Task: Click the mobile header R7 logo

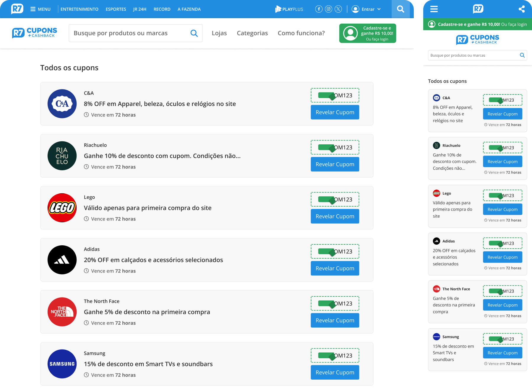Action: click(478, 9)
